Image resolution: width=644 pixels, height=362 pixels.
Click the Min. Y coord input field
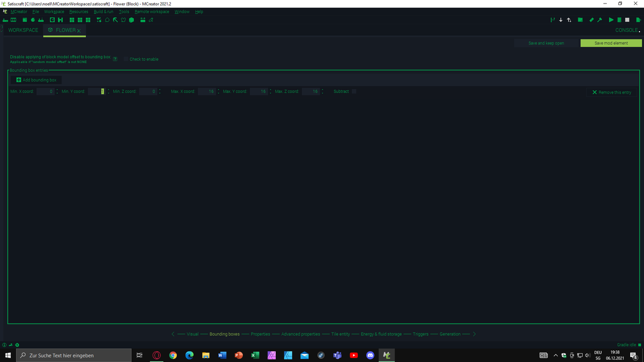click(97, 92)
